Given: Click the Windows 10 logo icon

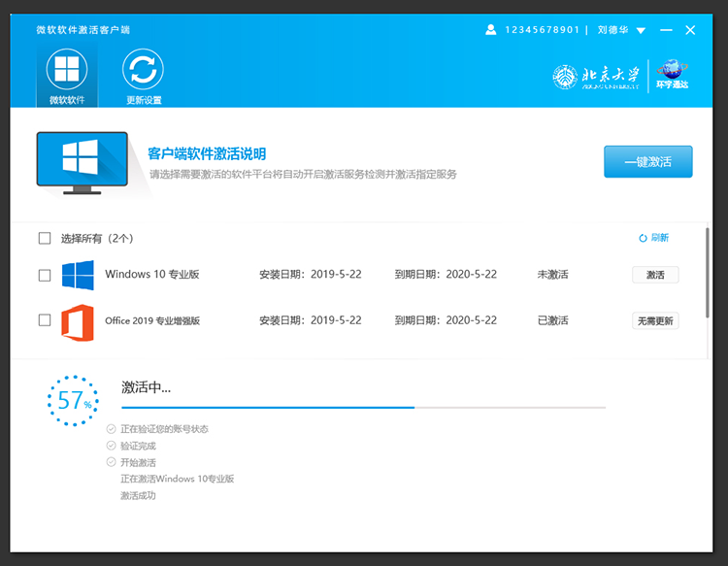Looking at the screenshot, I should click(x=78, y=276).
